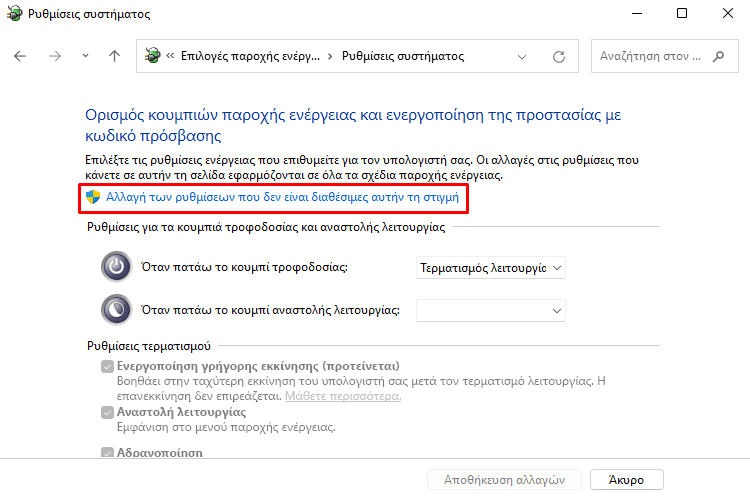
Task: Click the UAC shield icon
Action: point(93,197)
